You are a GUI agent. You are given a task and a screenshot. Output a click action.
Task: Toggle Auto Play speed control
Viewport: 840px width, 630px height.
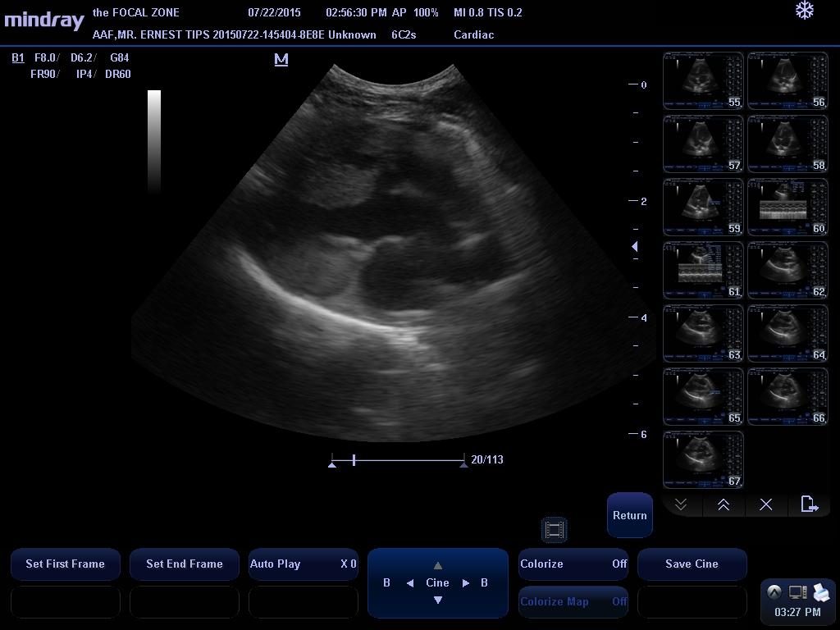click(x=303, y=564)
